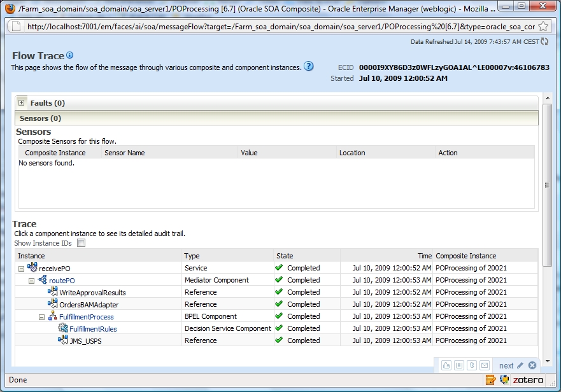Click the thumbs-up icon in the bottom toolbar
Image resolution: width=561 pixels, height=392 pixels.
tap(446, 365)
